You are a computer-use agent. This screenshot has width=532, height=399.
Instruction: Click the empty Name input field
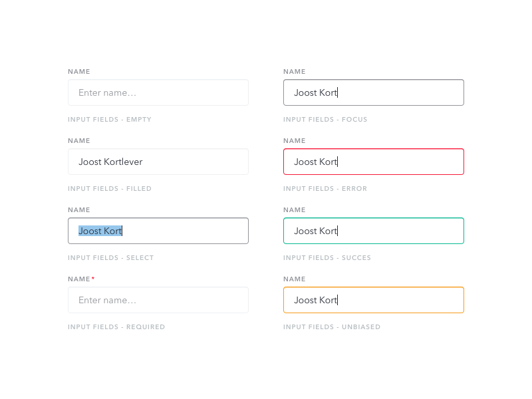click(158, 92)
